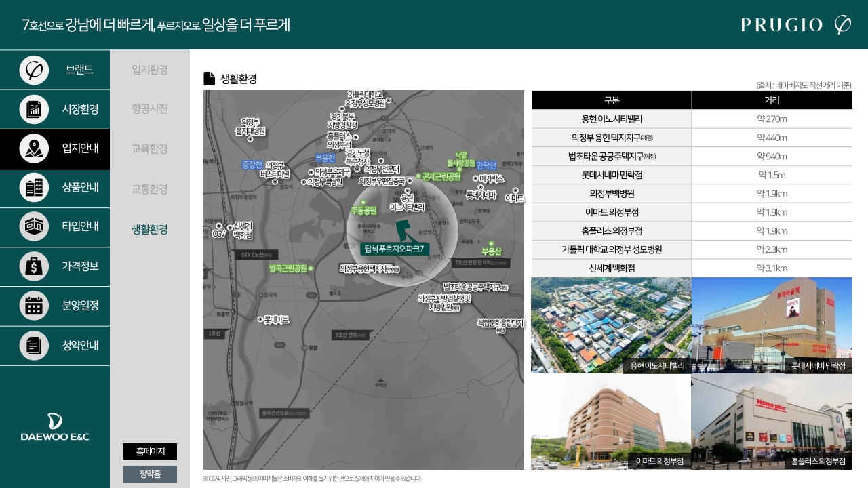Screen dimensions: 868x488
Task: Click the 약 1.5m distance cell
Action: coord(772,175)
